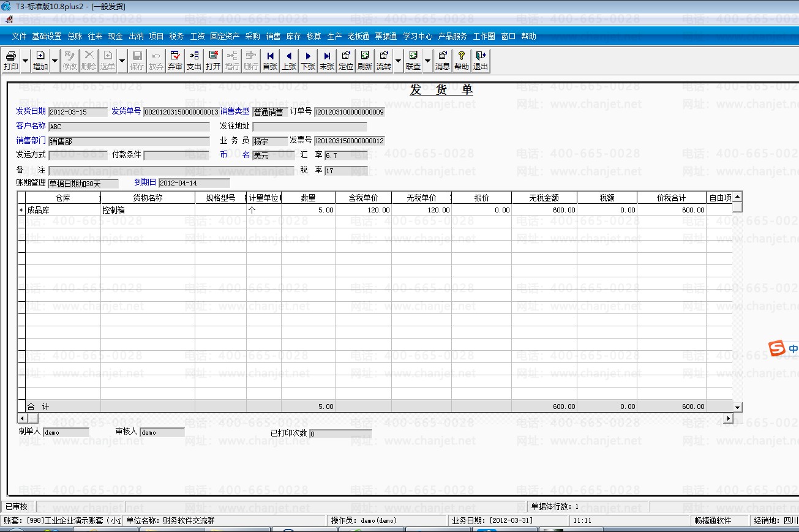Click the vertical scrollbar up arrow
This screenshot has height=532, width=799.
[x=737, y=197]
